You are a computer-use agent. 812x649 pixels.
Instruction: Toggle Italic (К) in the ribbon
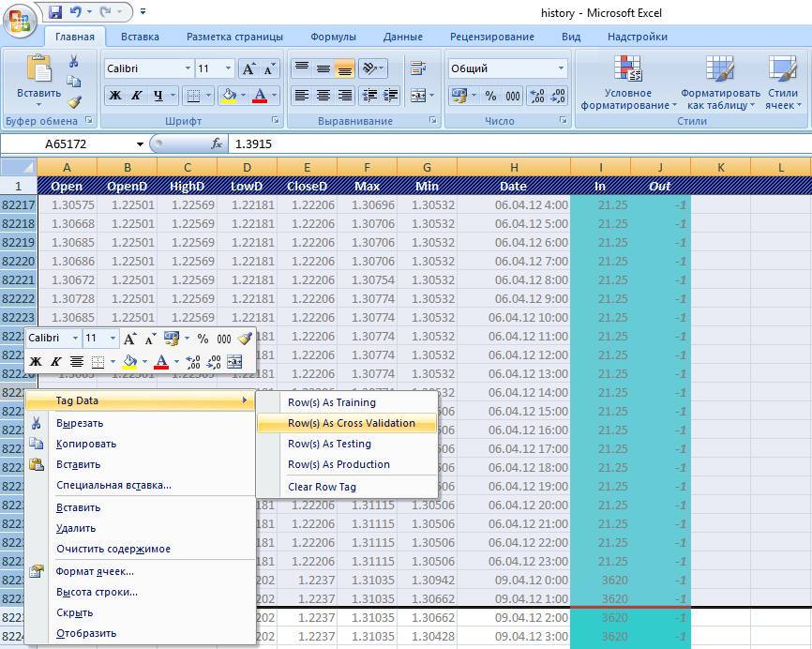point(136,96)
